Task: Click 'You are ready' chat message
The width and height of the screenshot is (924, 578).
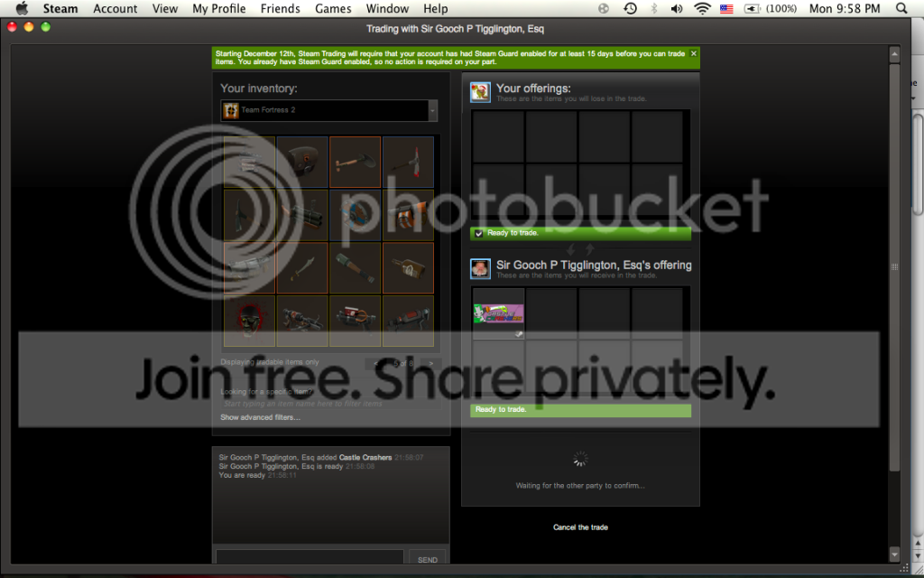Action: click(x=257, y=475)
